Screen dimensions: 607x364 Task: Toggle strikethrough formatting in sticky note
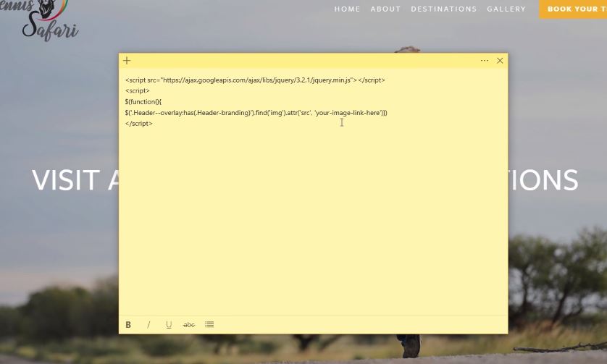pos(189,324)
